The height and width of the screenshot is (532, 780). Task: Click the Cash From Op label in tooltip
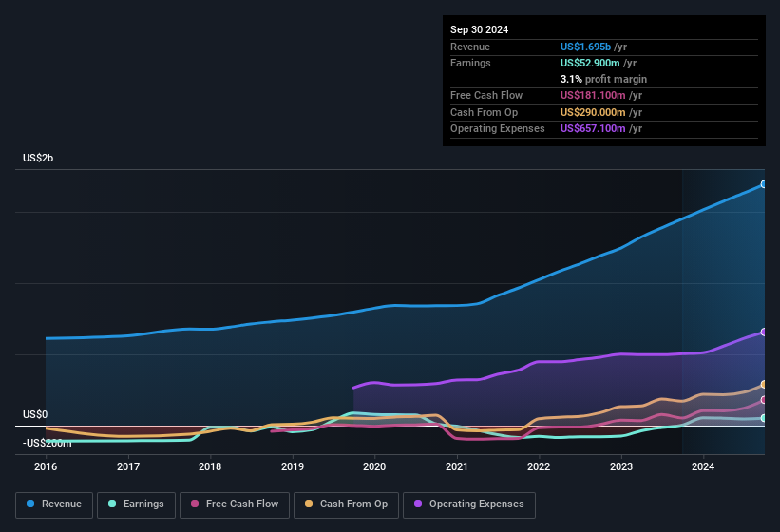point(484,112)
